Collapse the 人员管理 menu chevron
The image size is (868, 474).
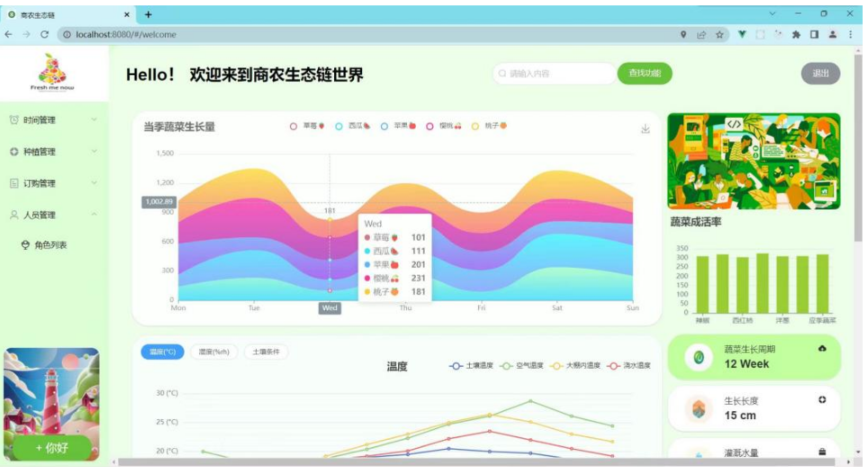click(x=95, y=214)
